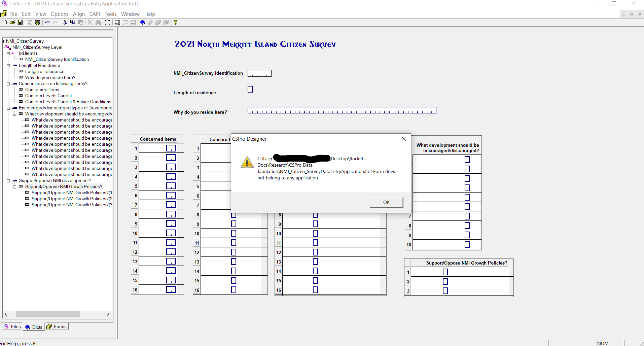Open the View menu
The width and height of the screenshot is (644, 346).
coord(41,14)
